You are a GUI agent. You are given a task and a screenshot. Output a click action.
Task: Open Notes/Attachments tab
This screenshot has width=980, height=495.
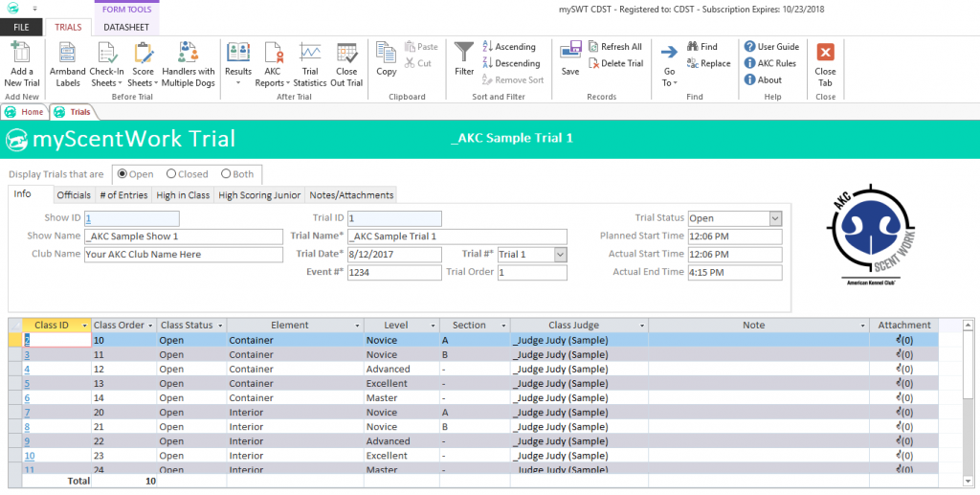[351, 195]
